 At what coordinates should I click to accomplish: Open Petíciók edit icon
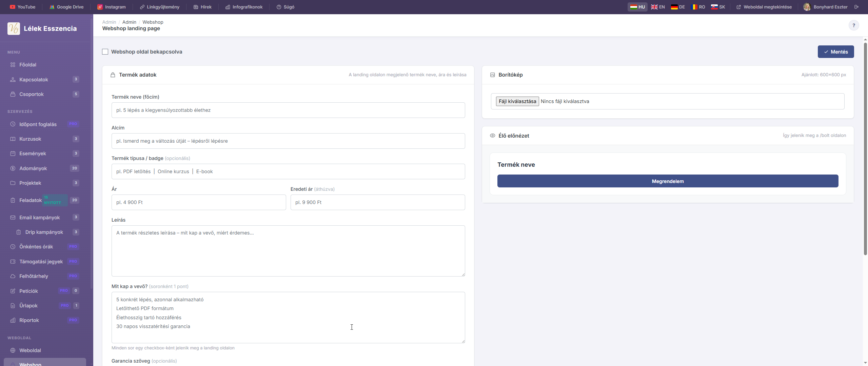click(13, 291)
